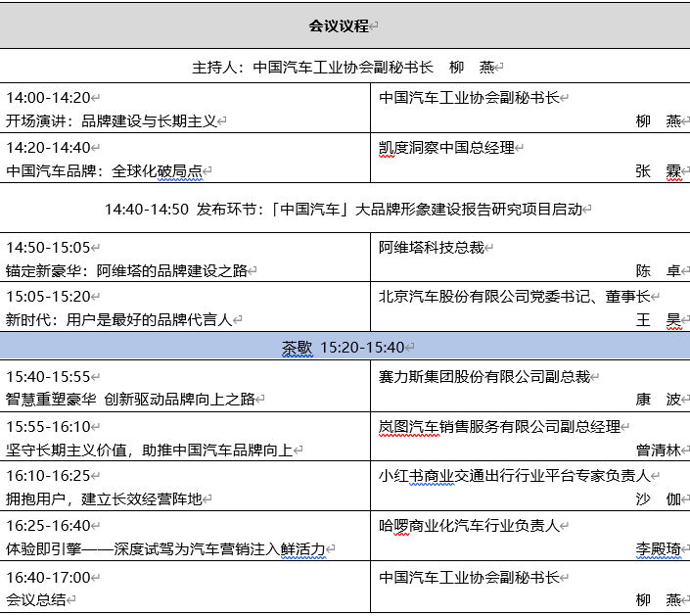Click the 茶歇 15:20-15:40 break row
The height and width of the screenshot is (616, 690).
click(x=345, y=347)
